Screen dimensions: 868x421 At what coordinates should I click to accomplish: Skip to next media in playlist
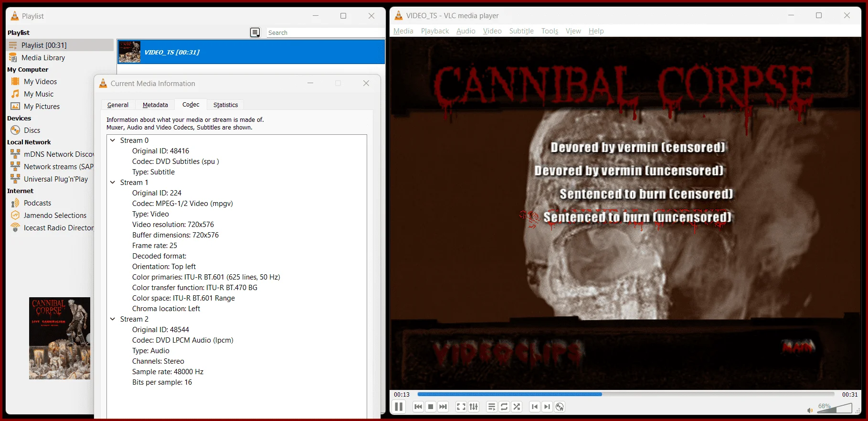[443, 407]
